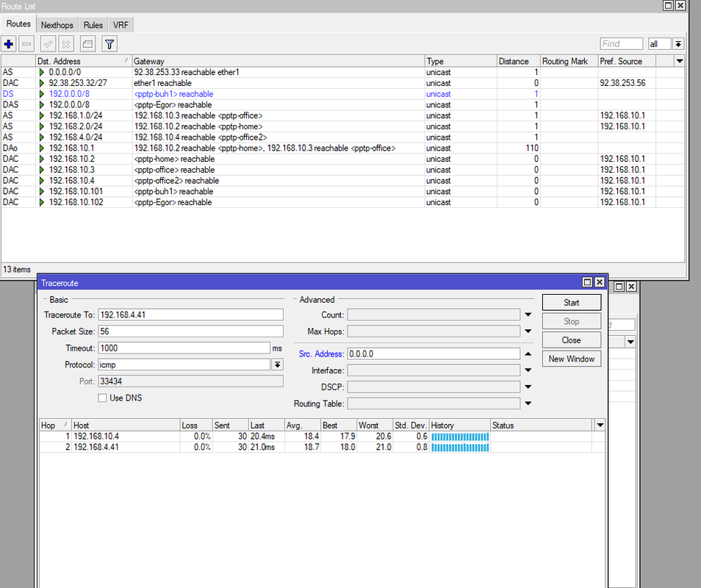
Task: Sort routes by Distance column header
Action: (518, 61)
